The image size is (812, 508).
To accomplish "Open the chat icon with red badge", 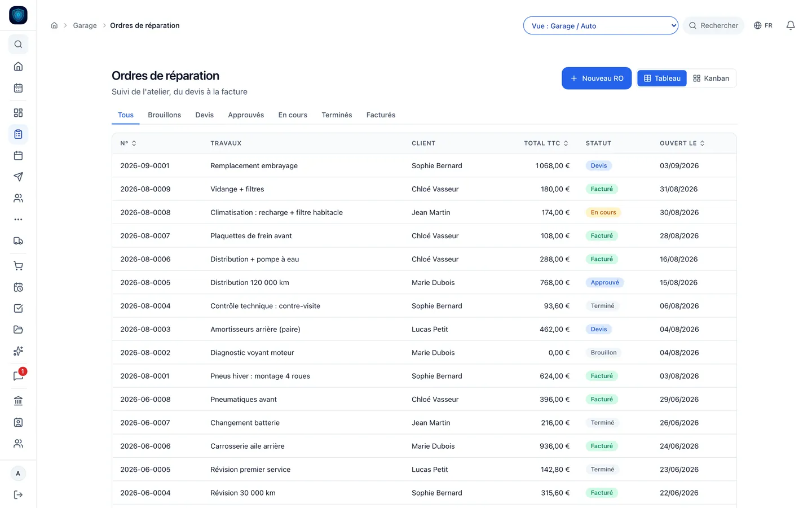I will 18,376.
